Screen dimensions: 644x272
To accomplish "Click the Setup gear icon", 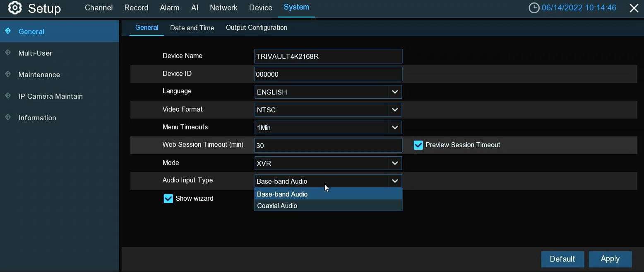I will click(x=15, y=8).
